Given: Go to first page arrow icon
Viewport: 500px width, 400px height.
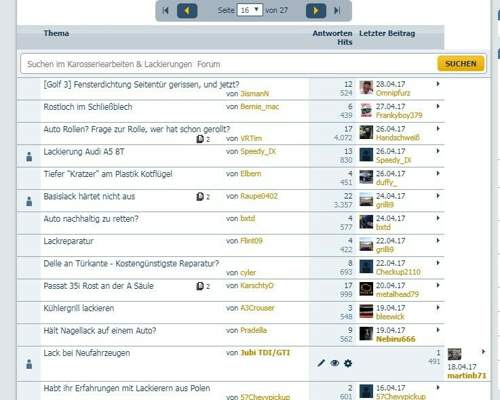Looking at the screenshot, I should [x=165, y=10].
